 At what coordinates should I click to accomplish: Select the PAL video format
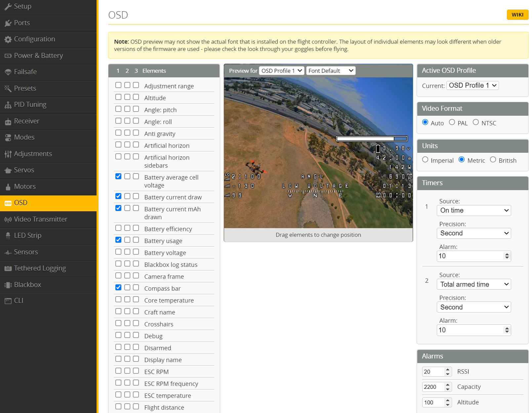[x=452, y=122]
